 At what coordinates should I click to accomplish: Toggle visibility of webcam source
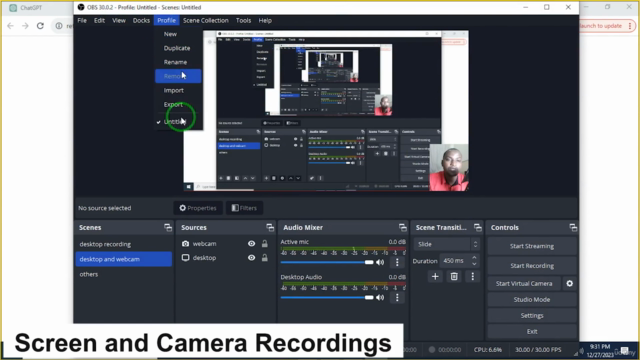(x=251, y=244)
